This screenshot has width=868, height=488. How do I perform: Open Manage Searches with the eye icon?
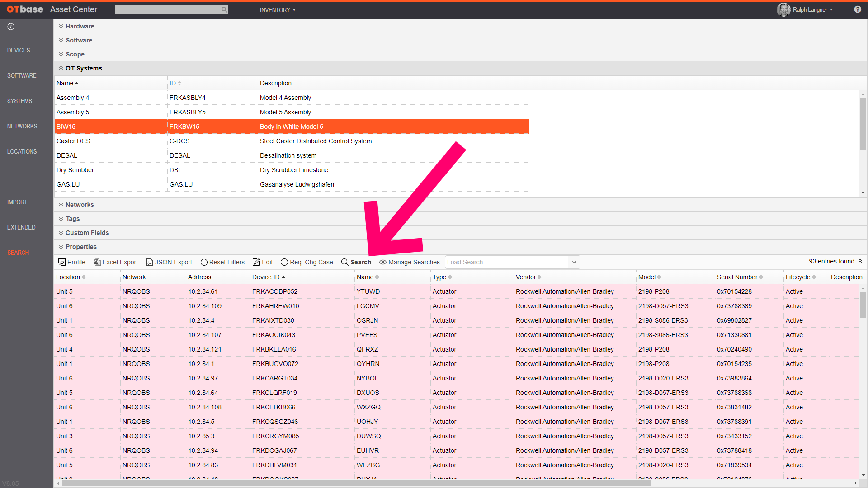click(409, 262)
